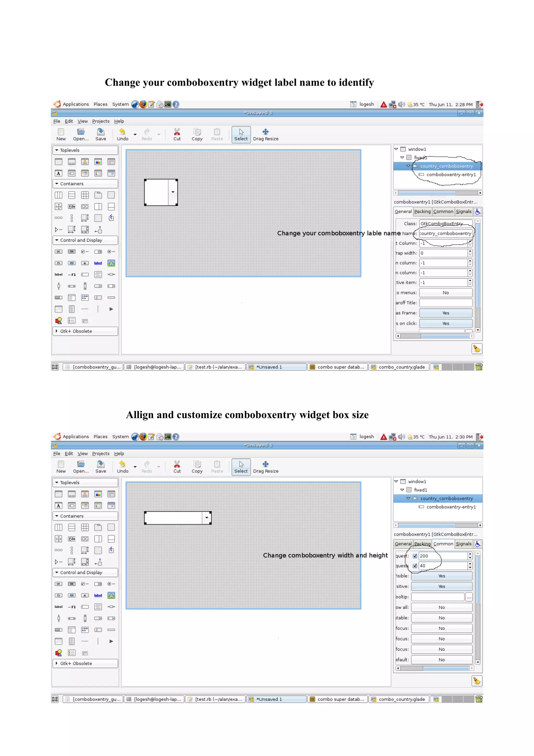
Task: Open the accessibility tab icon in the lower property editor
Action: pos(478,544)
